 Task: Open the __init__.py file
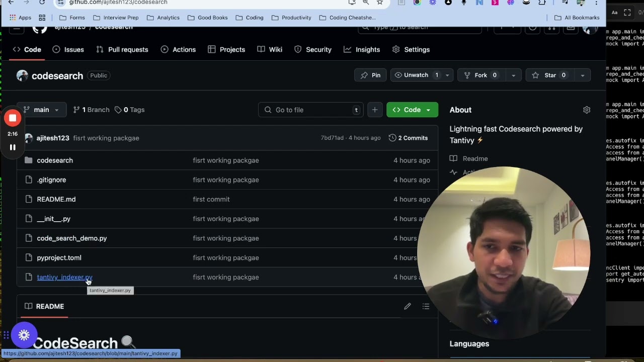coord(53,219)
